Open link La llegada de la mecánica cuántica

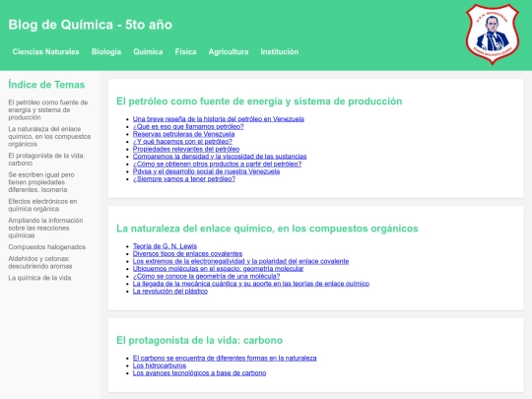251,284
